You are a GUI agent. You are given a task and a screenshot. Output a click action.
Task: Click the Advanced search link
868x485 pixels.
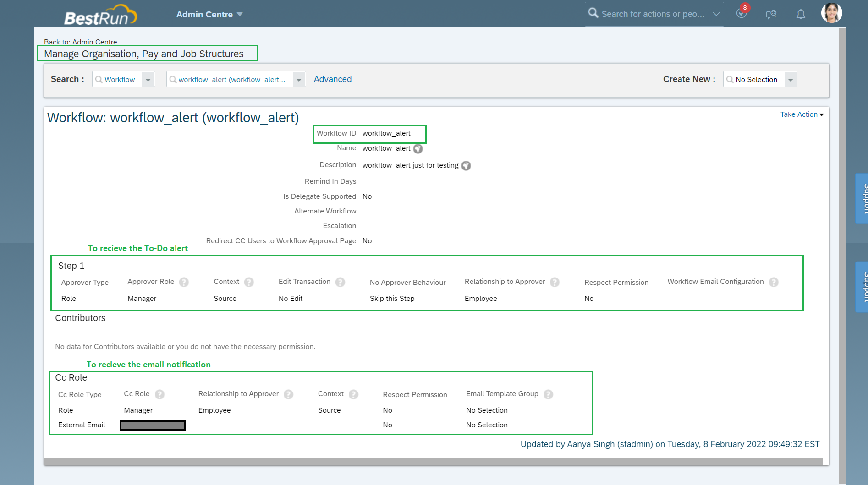click(333, 79)
